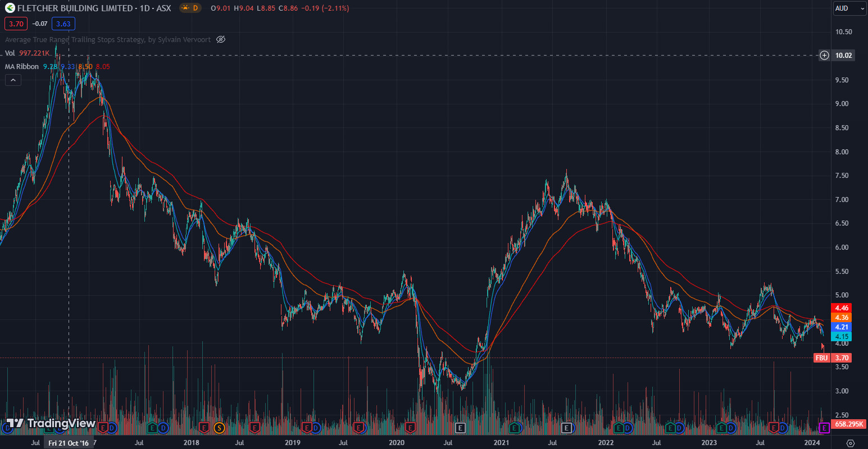
Task: Open the TradingView logo link
Action: point(51,423)
